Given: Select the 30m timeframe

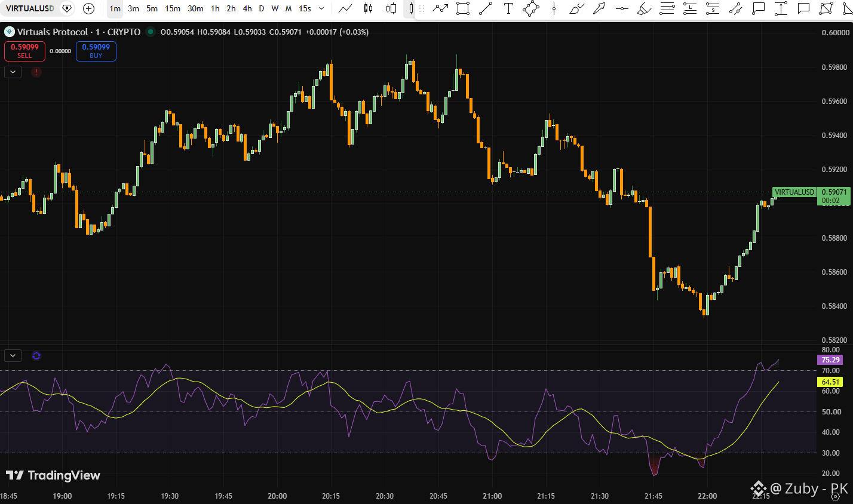Looking at the screenshot, I should [x=195, y=8].
